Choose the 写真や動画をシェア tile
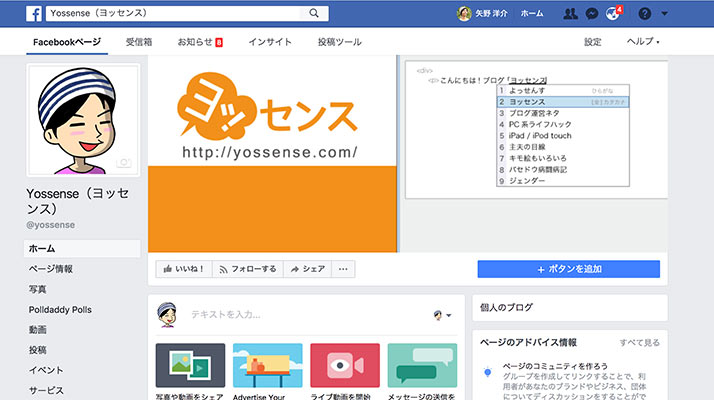The image size is (714, 400). [190, 371]
